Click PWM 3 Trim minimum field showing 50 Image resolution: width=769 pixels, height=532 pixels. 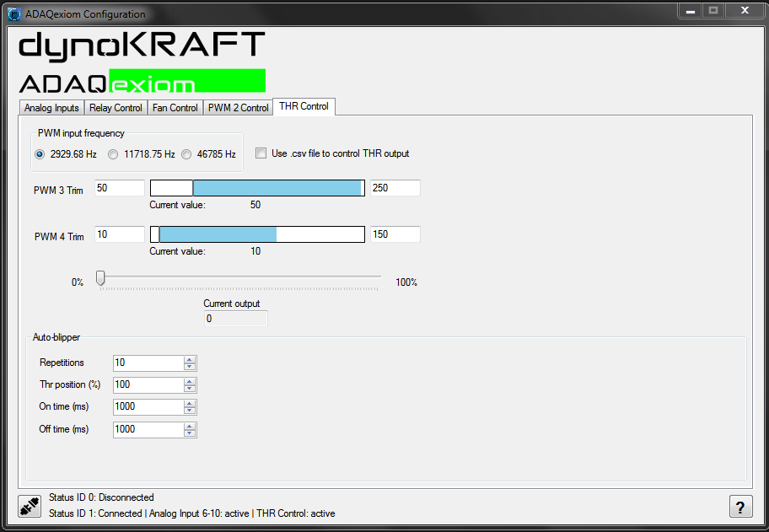click(119, 188)
